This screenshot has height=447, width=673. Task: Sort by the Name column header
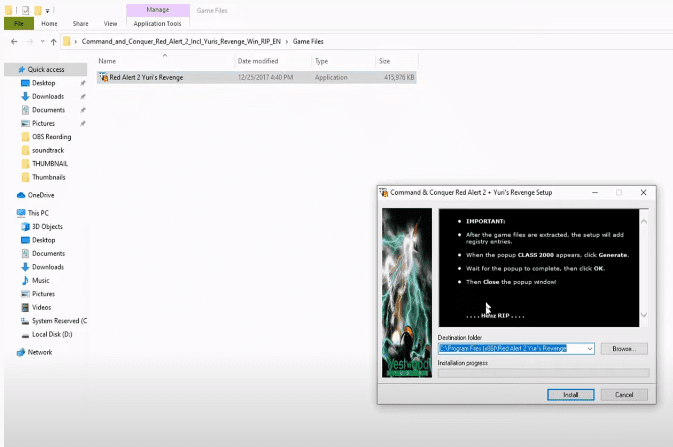165,61
